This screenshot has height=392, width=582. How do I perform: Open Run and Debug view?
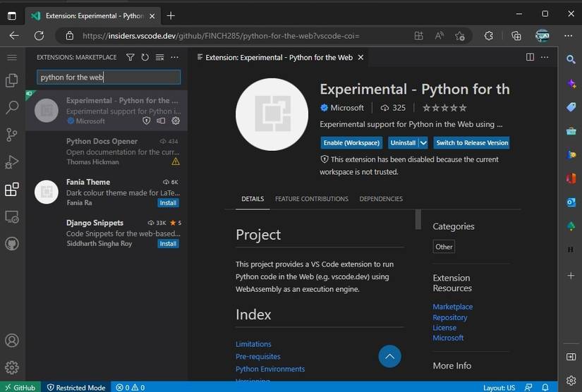tap(11, 162)
